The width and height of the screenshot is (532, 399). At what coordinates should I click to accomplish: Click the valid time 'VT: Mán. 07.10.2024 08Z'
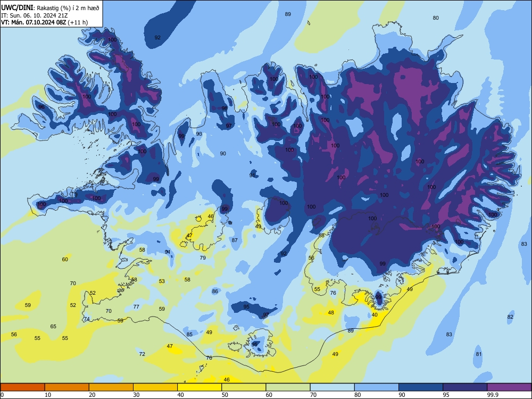pos(34,22)
